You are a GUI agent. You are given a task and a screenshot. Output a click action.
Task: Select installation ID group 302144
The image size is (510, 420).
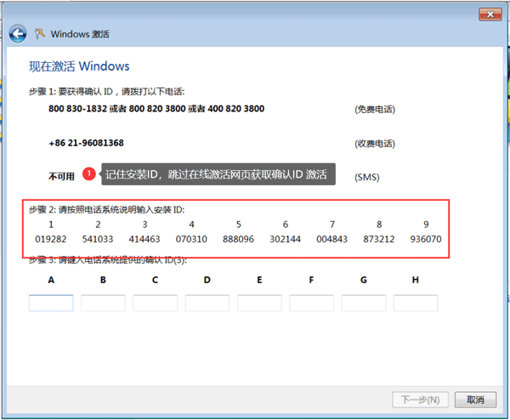coord(285,239)
